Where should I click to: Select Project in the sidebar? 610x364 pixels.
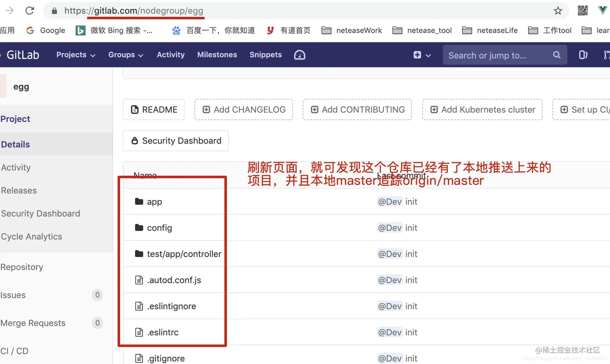(15, 119)
